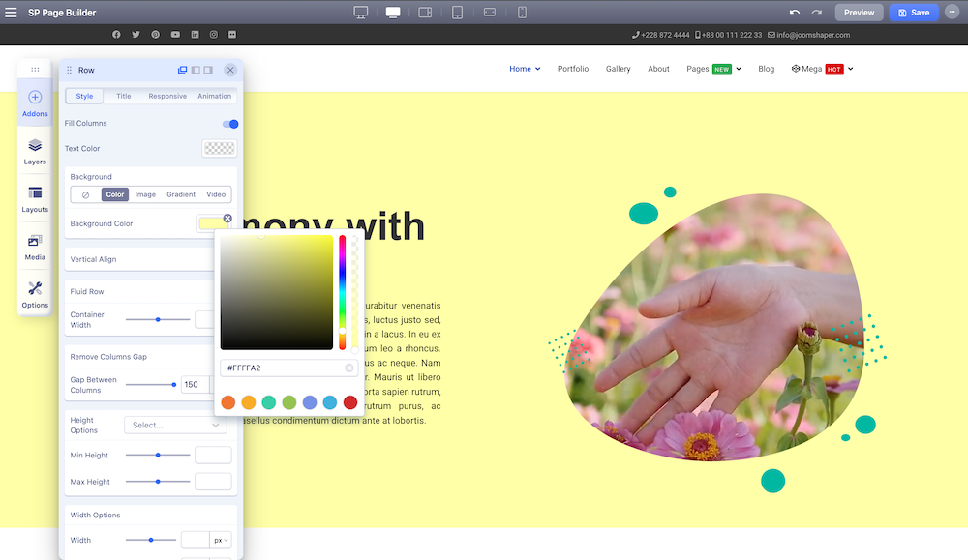Click the redo arrow icon
Viewport: 968px width, 560px height.
817,13
